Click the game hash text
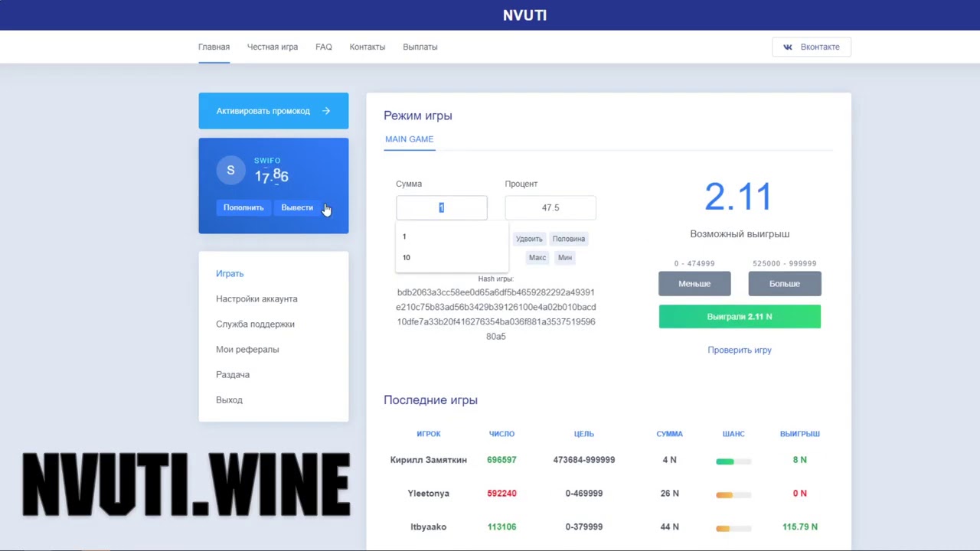 (x=496, y=315)
